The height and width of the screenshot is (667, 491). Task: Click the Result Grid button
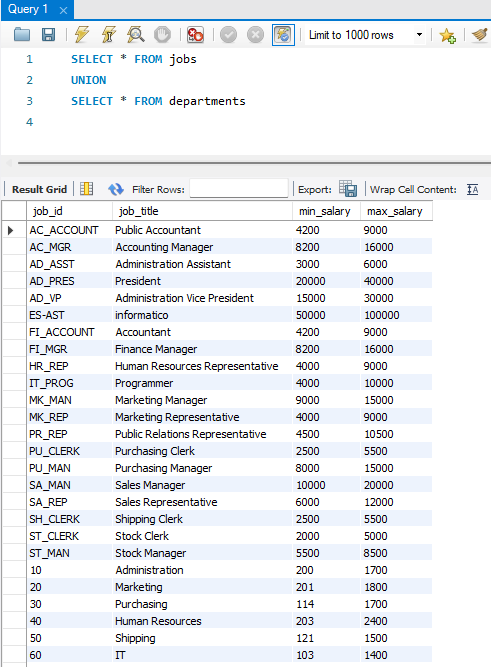39,189
